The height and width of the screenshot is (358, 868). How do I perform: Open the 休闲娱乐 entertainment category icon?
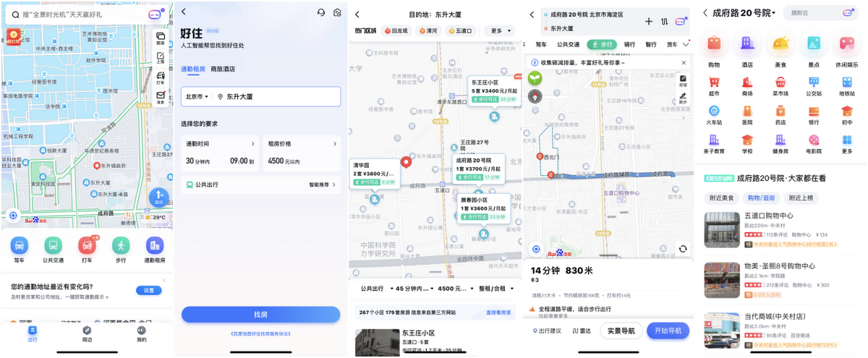point(847,51)
